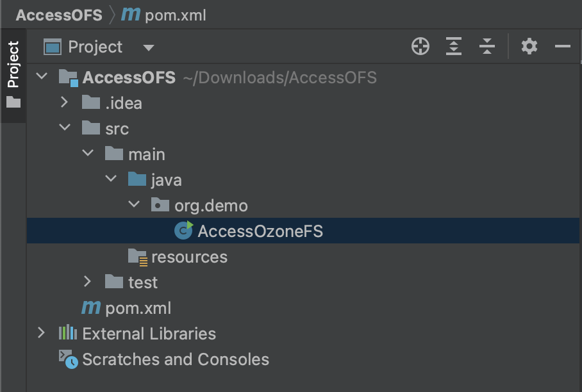Click the Hide Project panel icon

tap(561, 46)
